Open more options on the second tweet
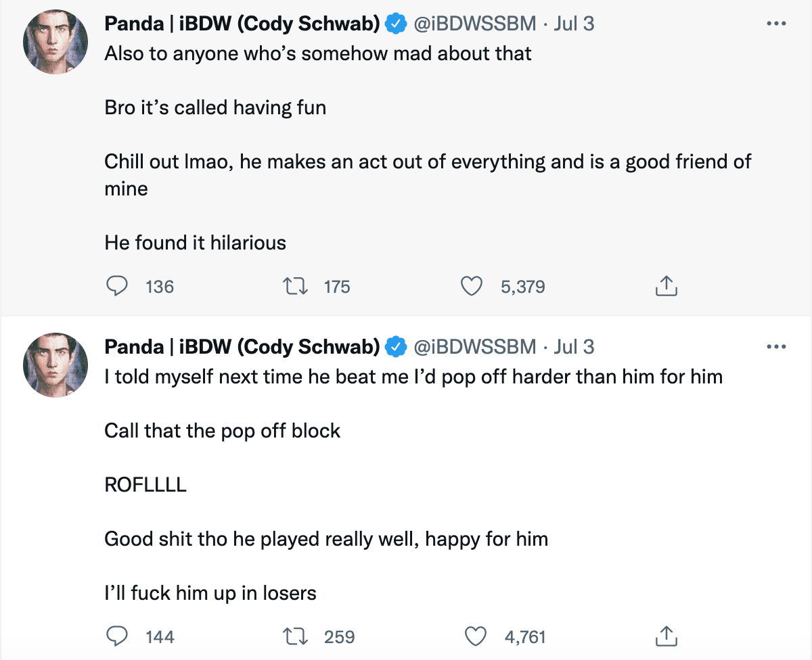812x660 pixels. 776,347
